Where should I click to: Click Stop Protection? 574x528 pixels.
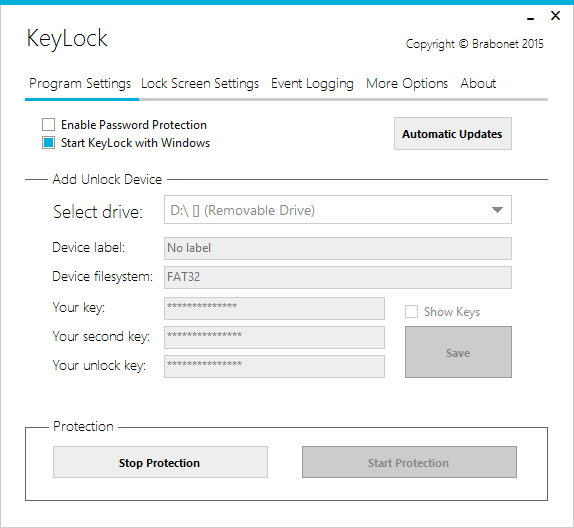(160, 462)
